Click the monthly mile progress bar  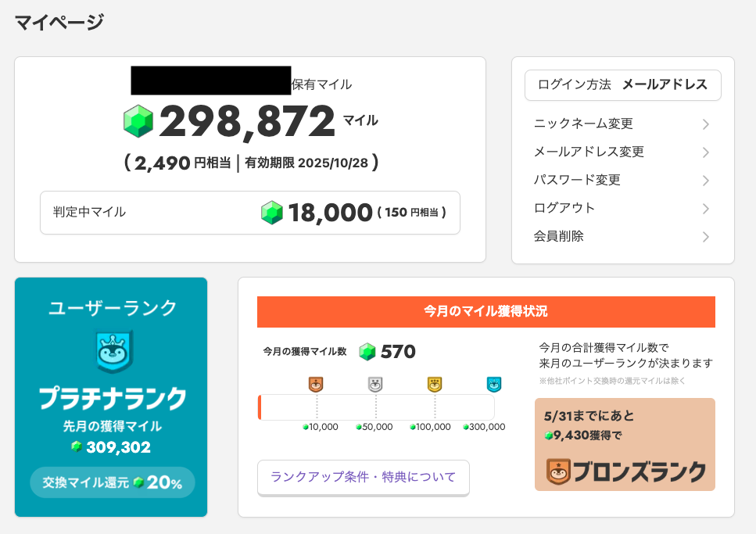[x=376, y=407]
